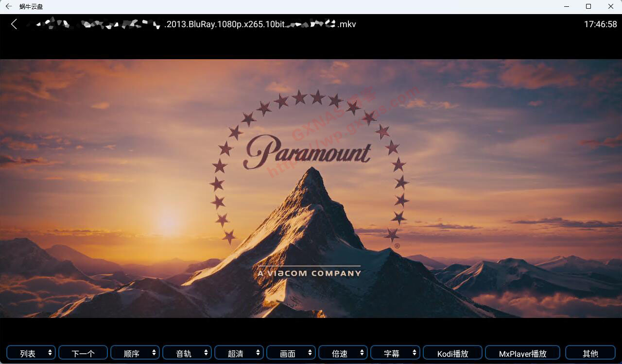The height and width of the screenshot is (364, 622).
Task: Click the up-down arrows on 倍速
Action: tap(362, 353)
